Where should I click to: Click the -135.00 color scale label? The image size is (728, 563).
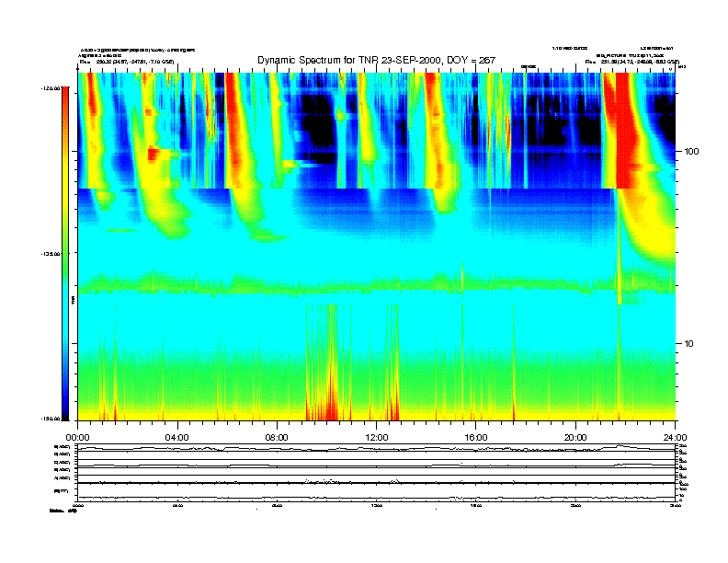pyautogui.click(x=51, y=254)
